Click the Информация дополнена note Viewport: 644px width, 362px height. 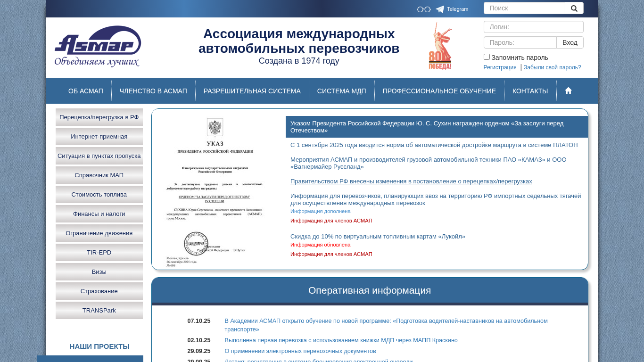click(x=321, y=211)
